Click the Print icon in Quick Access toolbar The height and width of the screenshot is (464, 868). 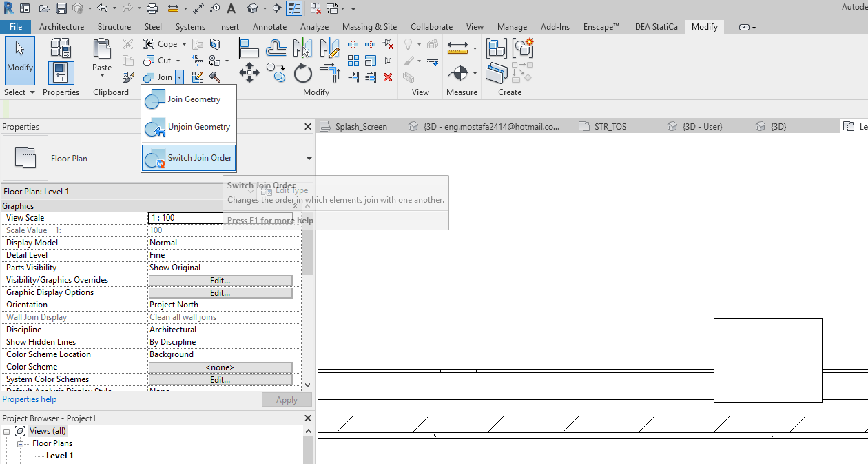click(152, 8)
